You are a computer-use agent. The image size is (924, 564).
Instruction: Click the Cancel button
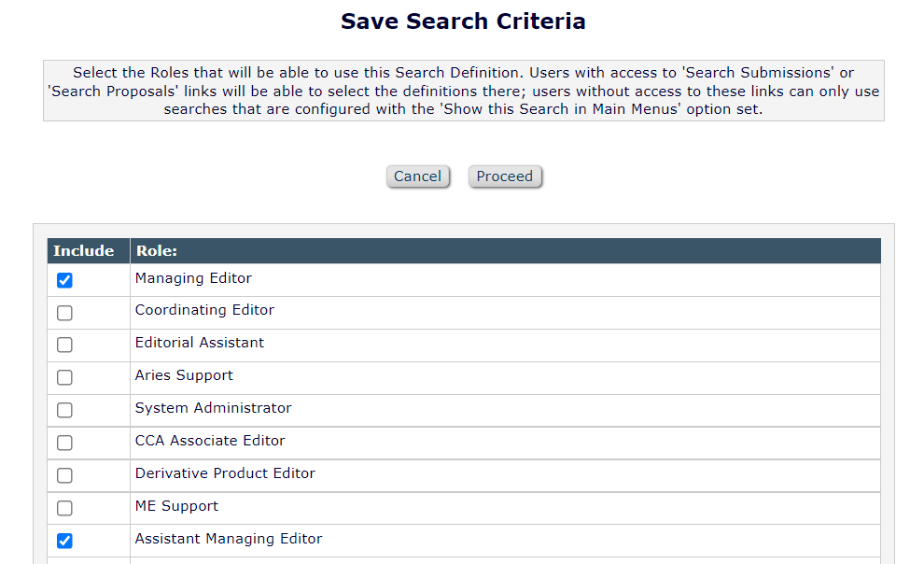coord(417,176)
